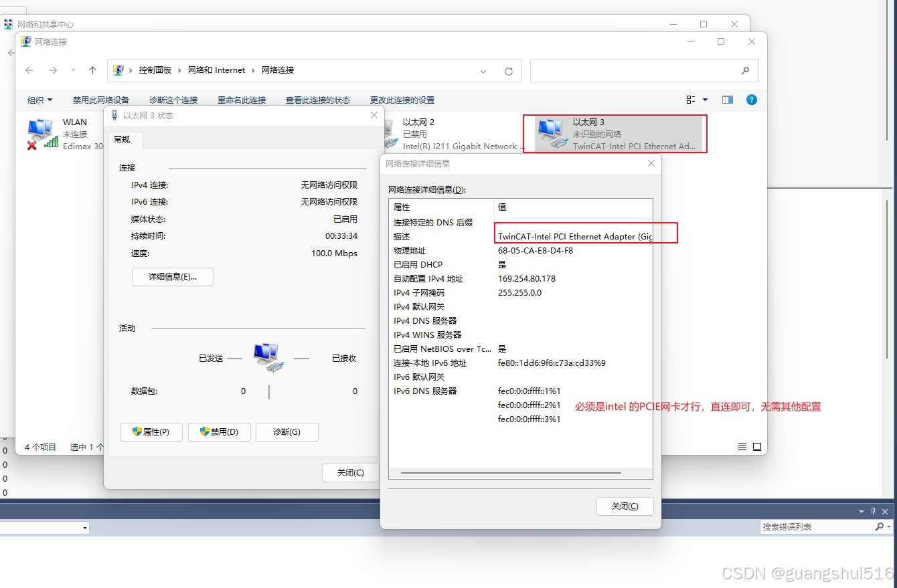
Task: Click 重命名此连接 in toolbar
Action: (x=242, y=100)
